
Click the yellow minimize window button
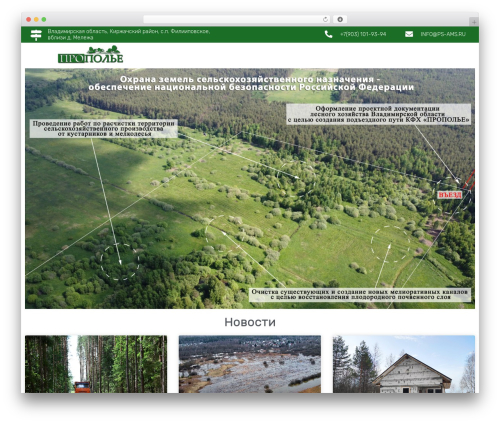point(36,19)
